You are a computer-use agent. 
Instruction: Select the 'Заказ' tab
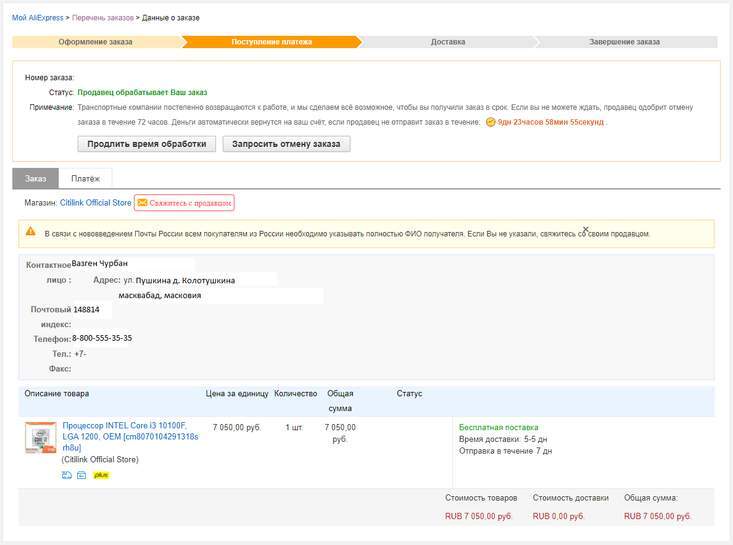[x=36, y=178]
